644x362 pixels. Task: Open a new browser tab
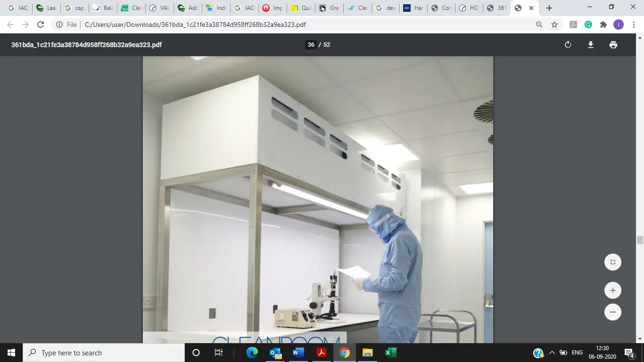[x=548, y=8]
